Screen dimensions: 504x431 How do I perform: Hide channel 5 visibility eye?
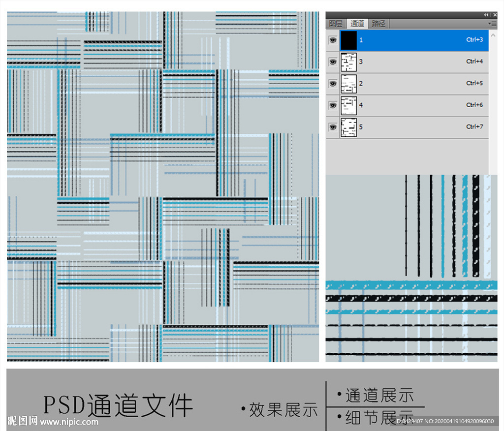tap(333, 127)
